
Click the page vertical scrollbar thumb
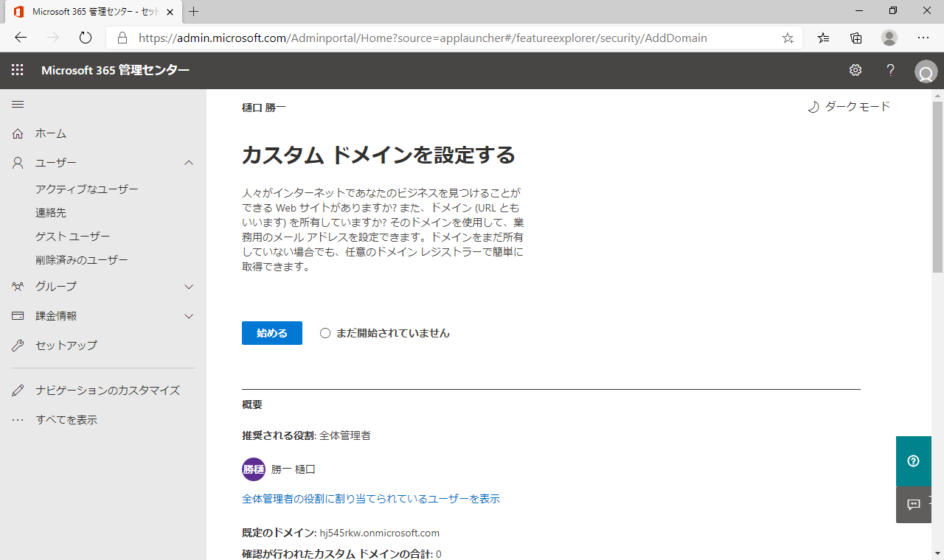tap(938, 187)
